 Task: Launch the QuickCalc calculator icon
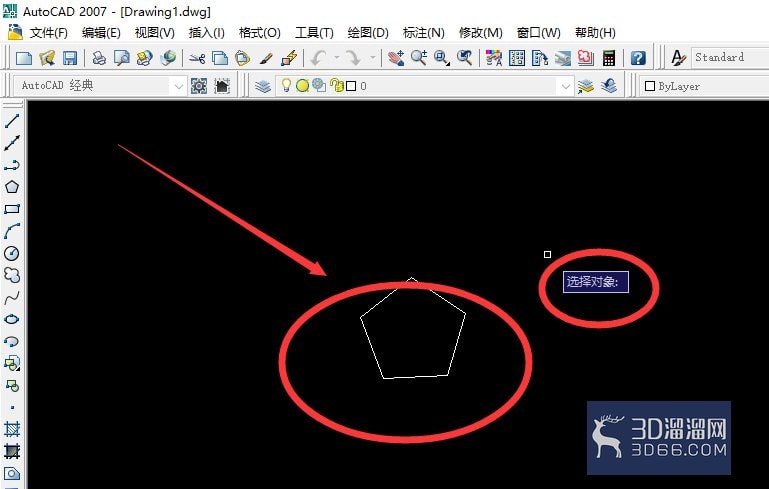[x=609, y=58]
